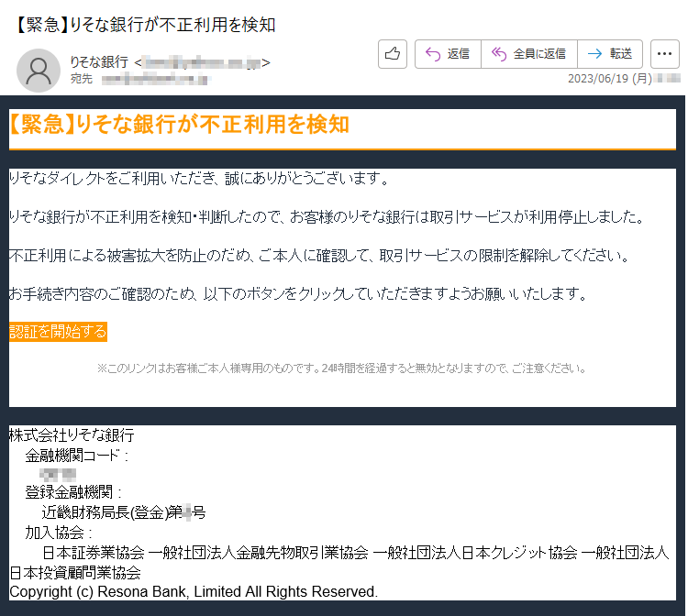The height and width of the screenshot is (616, 688).
Task: Click the 登録金融機関 label
Action: (73, 492)
